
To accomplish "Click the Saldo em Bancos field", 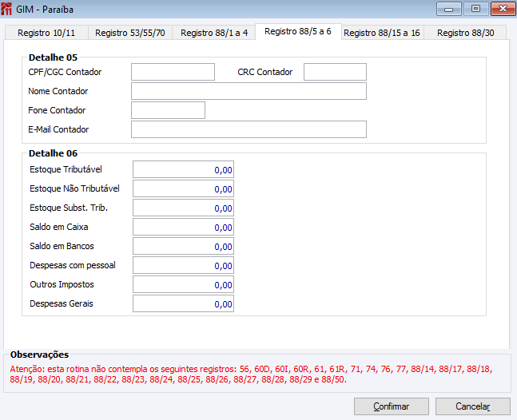I will 183,246.
